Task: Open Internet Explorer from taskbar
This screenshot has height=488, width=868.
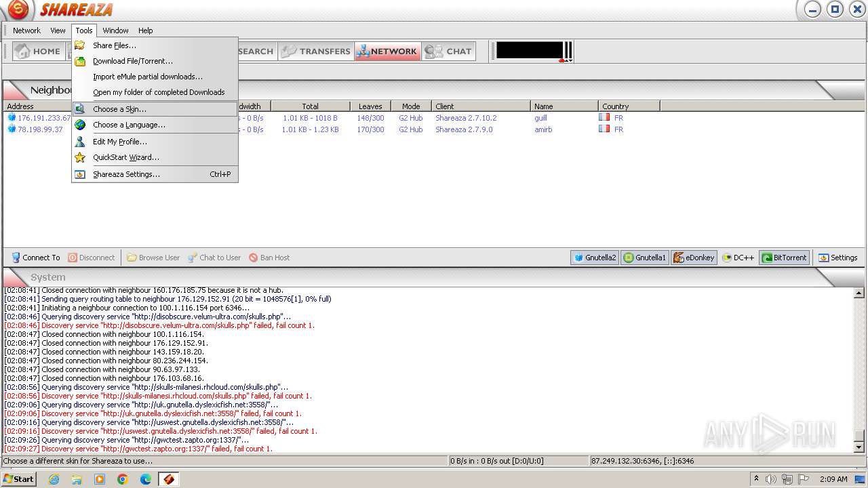Action: point(54,479)
